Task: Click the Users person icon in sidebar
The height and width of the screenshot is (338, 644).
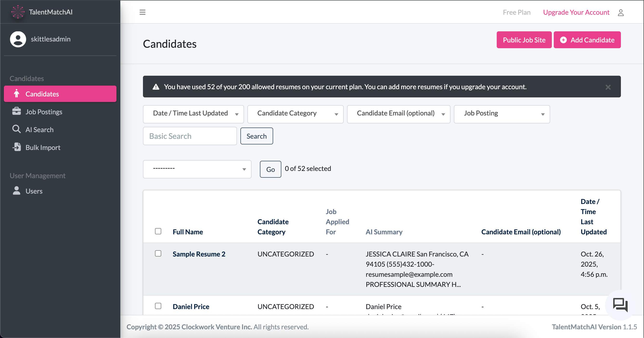Action: pos(17,190)
